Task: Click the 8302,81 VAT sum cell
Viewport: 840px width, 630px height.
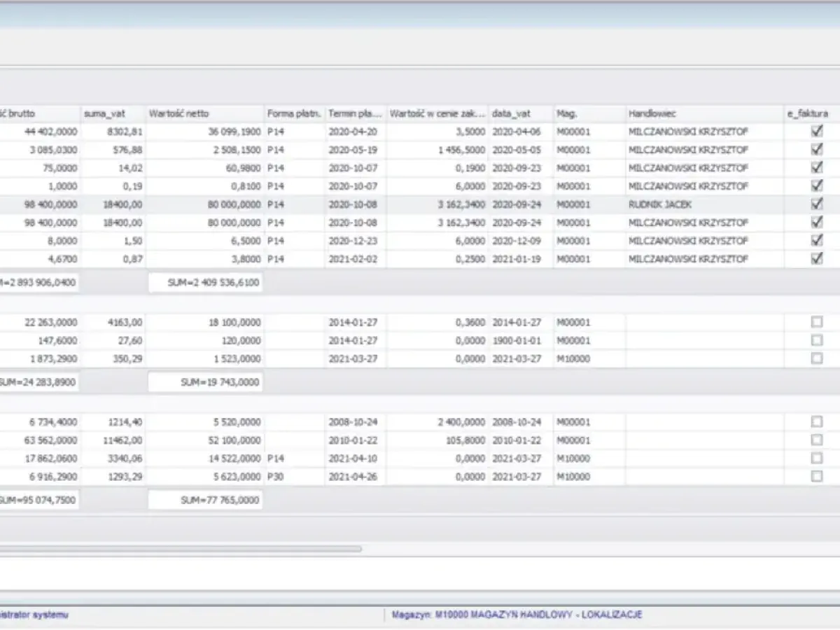Action: click(113, 132)
